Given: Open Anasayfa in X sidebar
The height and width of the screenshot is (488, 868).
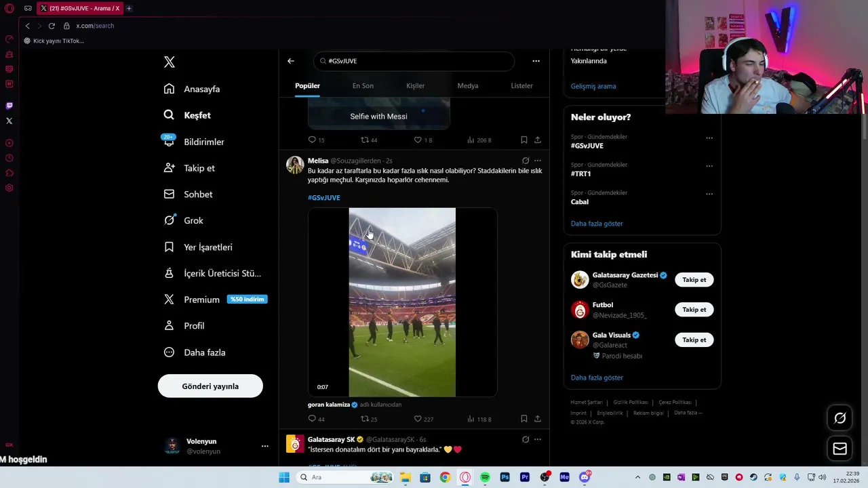Looking at the screenshot, I should point(193,89).
